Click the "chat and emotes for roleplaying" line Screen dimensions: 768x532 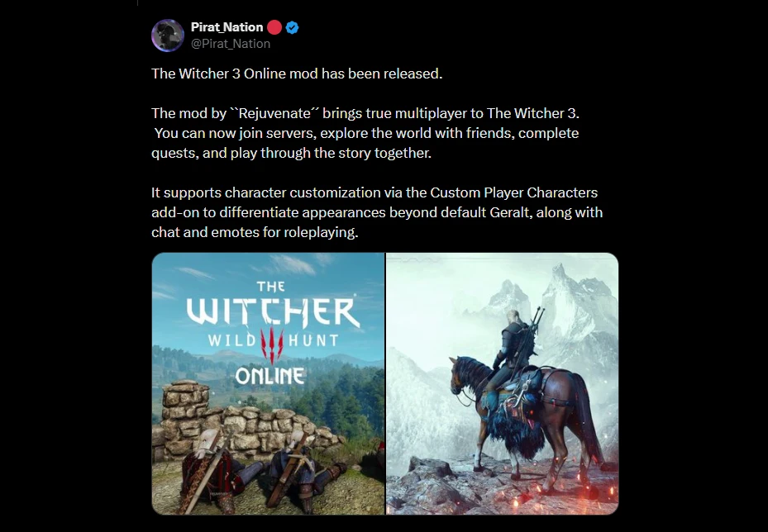click(x=255, y=232)
